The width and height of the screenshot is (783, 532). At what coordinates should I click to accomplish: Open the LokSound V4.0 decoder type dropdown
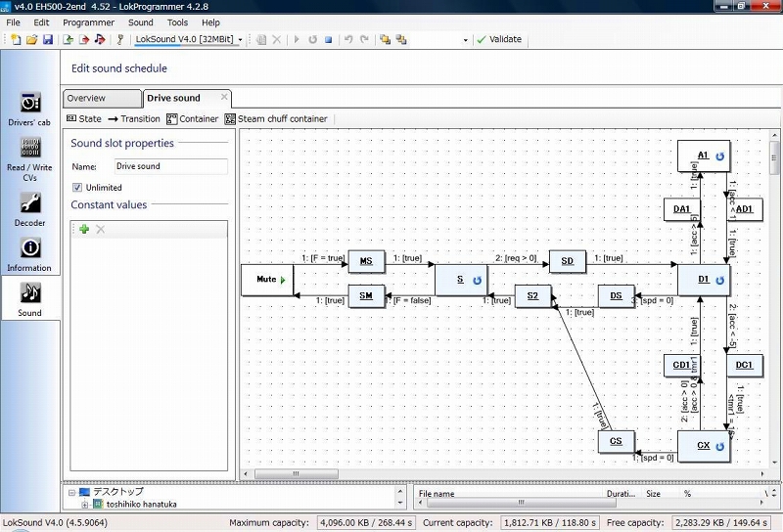240,39
